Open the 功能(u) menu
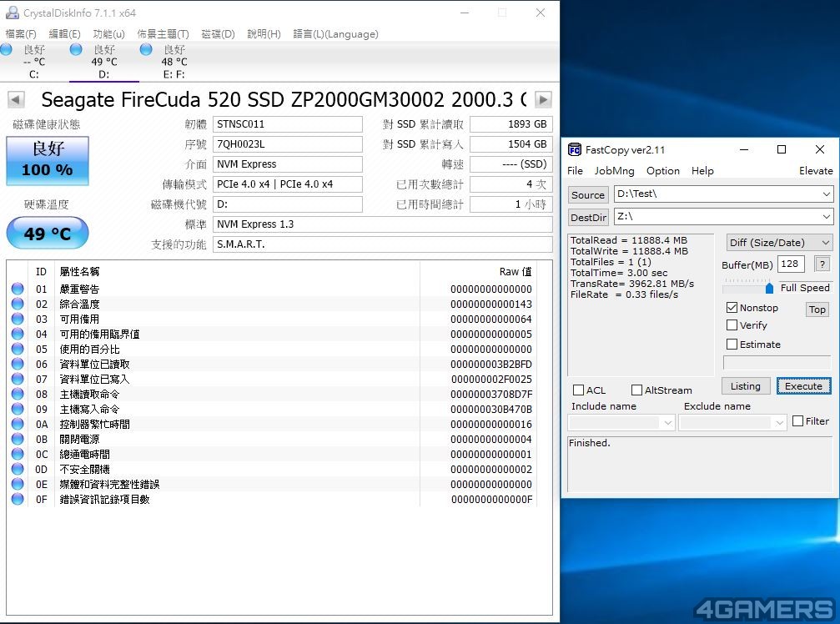Viewport: 840px width, 624px height. pyautogui.click(x=108, y=33)
